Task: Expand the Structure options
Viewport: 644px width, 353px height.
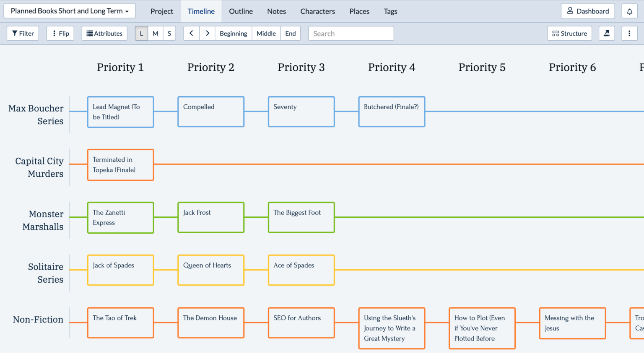Action: 569,33
